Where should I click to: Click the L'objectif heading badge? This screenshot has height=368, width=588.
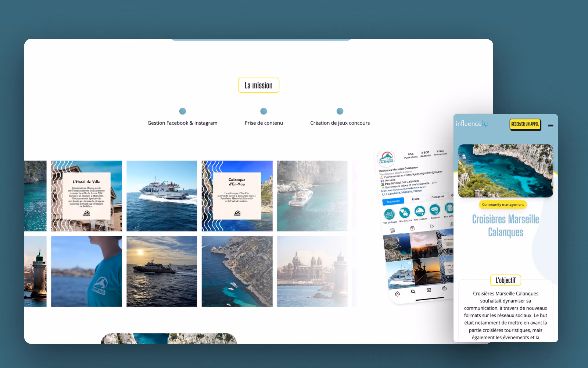point(505,280)
